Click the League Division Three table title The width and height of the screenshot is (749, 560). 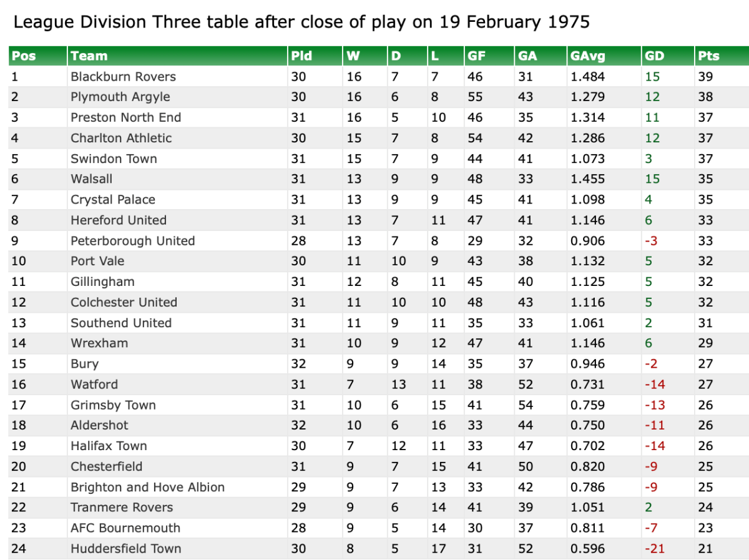click(301, 22)
